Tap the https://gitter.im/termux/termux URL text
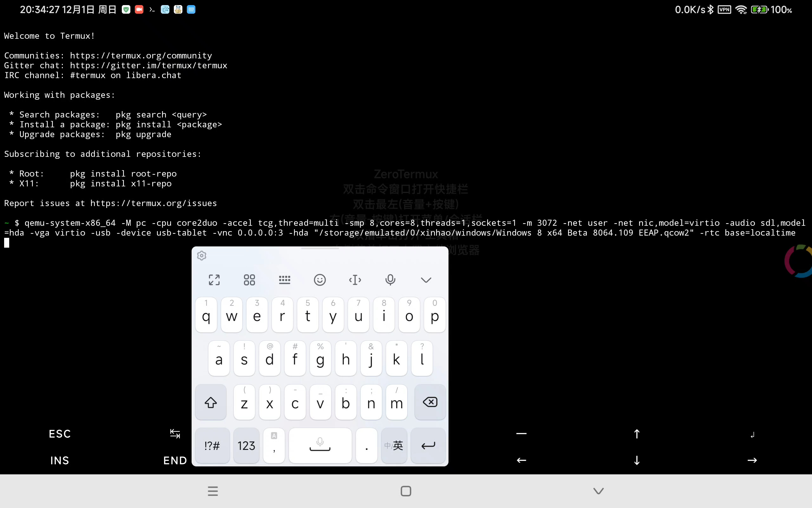The height and width of the screenshot is (508, 812). coord(149,65)
